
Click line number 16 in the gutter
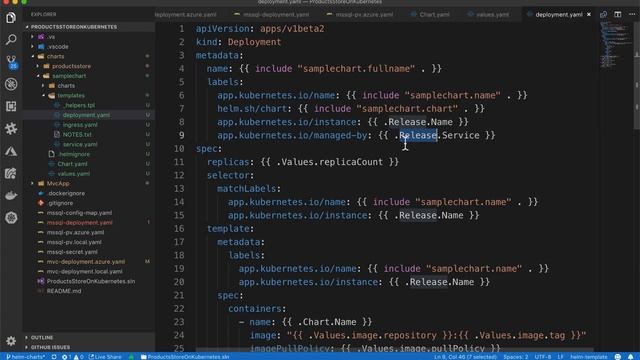[179, 229]
